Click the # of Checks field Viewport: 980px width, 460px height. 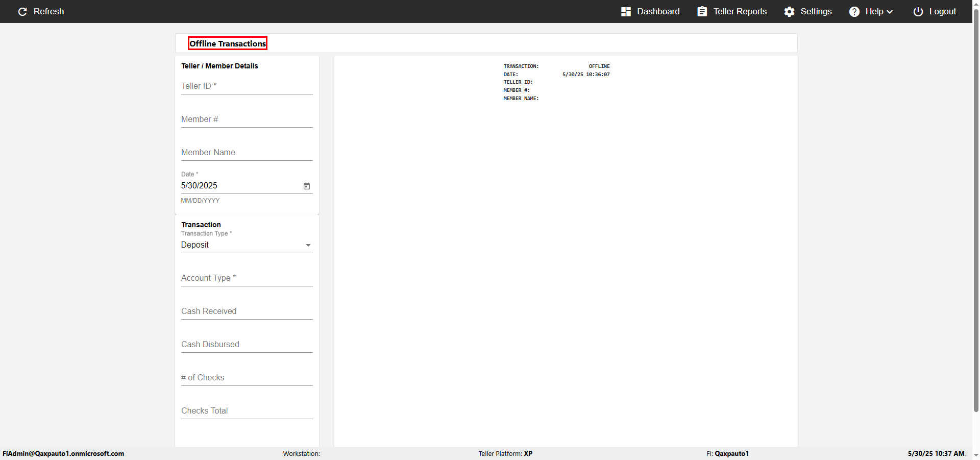[247, 378]
